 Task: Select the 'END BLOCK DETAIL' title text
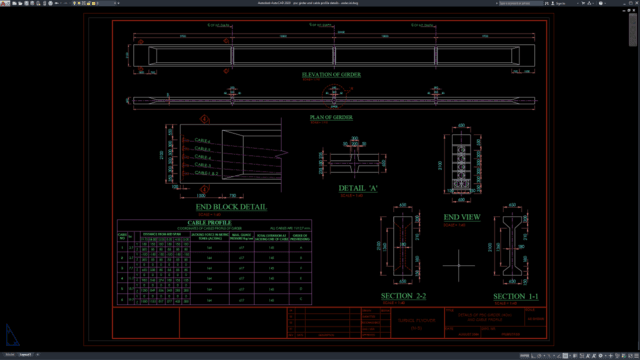point(231,207)
